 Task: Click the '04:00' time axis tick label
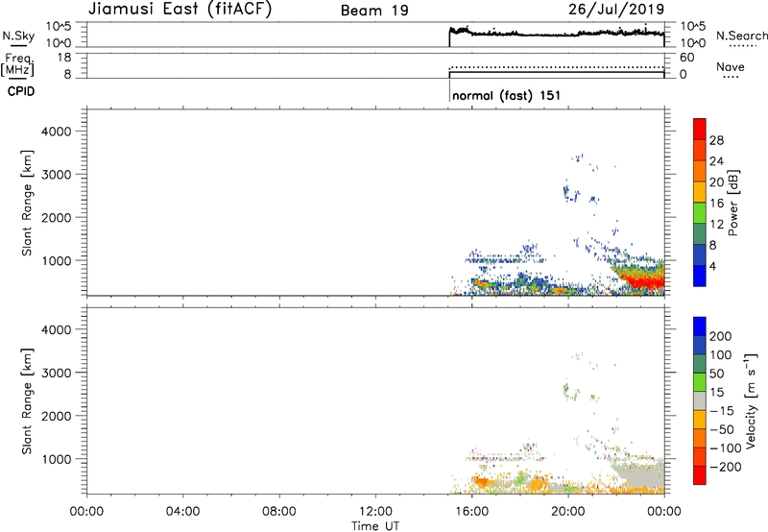click(x=183, y=512)
